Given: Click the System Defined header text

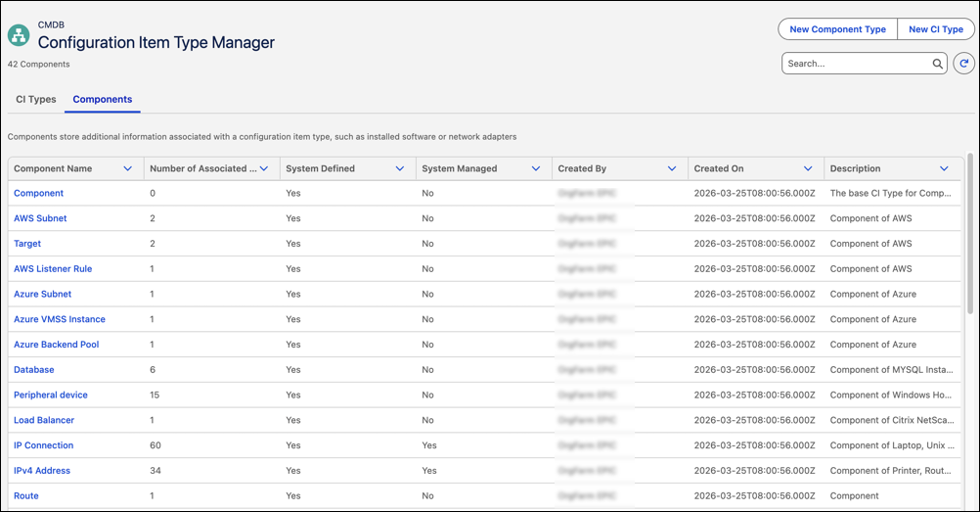Looking at the screenshot, I should tap(320, 168).
